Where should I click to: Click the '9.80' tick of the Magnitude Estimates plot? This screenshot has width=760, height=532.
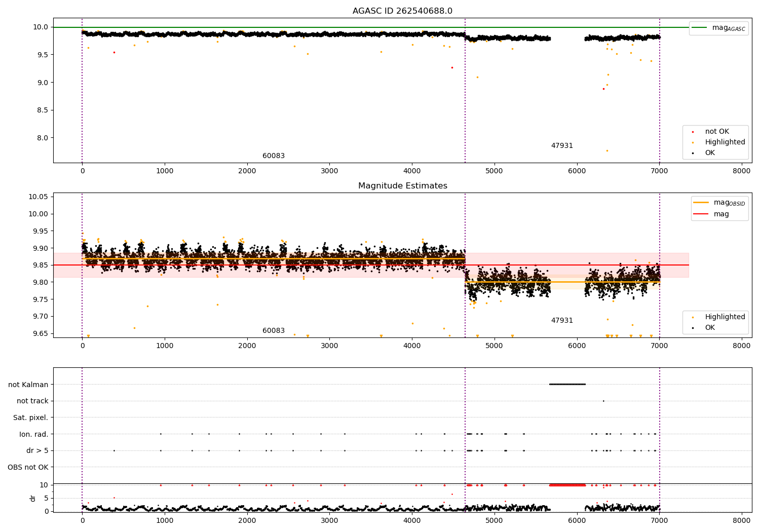point(41,282)
